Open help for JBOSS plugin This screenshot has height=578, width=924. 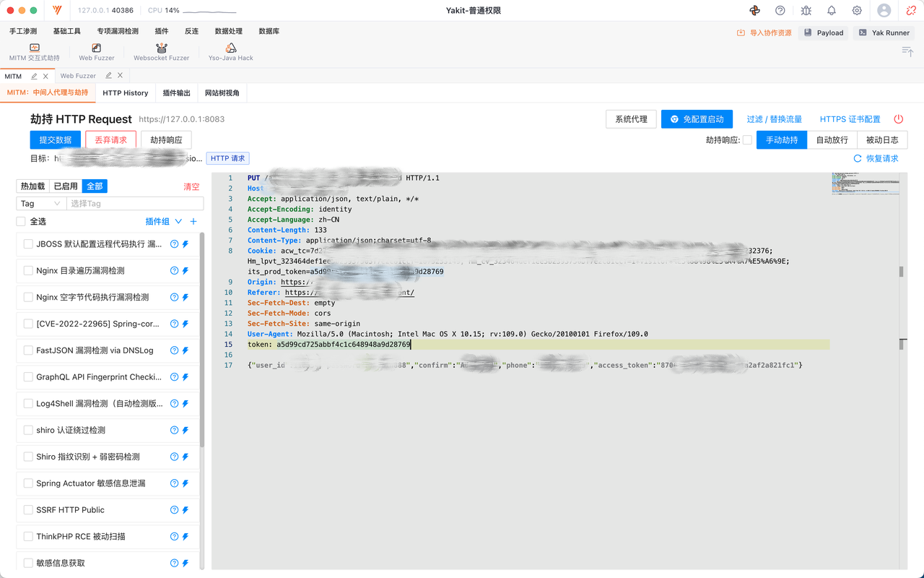point(174,244)
